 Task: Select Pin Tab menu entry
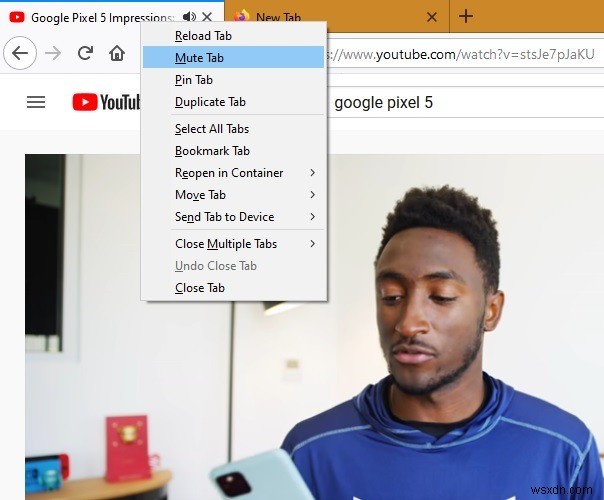click(x=233, y=80)
